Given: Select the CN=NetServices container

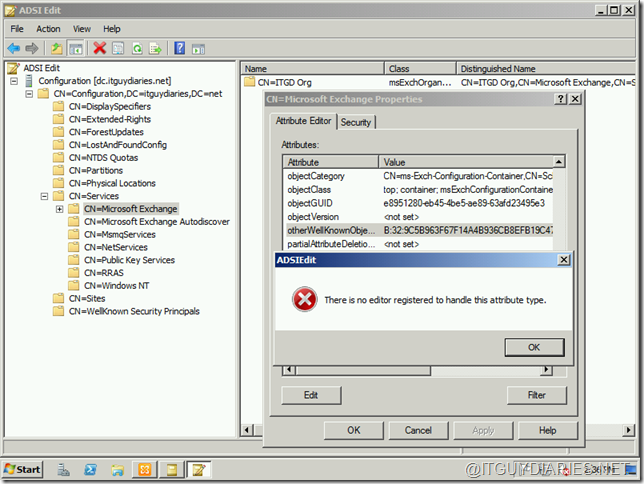Looking at the screenshot, I should [115, 247].
